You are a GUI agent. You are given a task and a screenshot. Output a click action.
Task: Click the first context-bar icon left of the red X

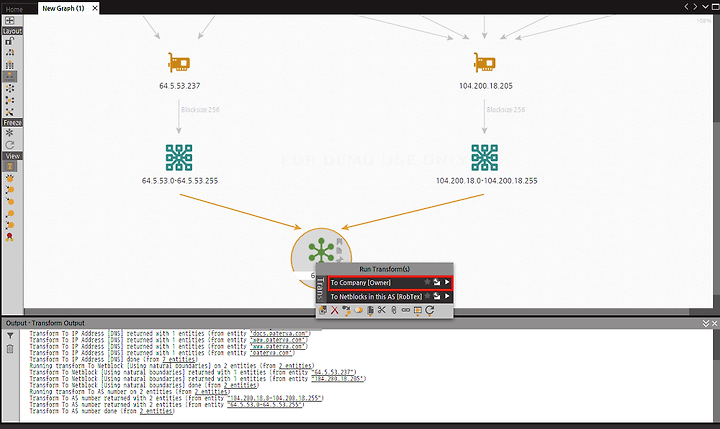323,310
